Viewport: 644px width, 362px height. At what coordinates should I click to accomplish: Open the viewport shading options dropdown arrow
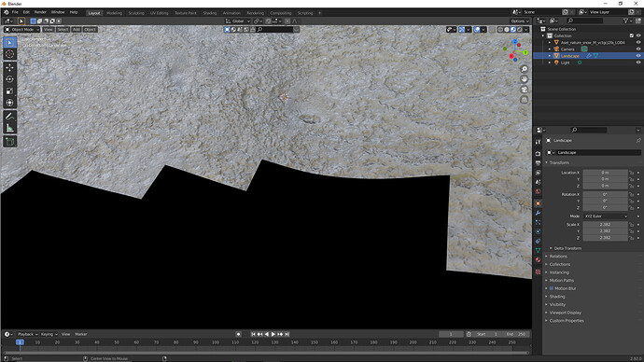525,30
